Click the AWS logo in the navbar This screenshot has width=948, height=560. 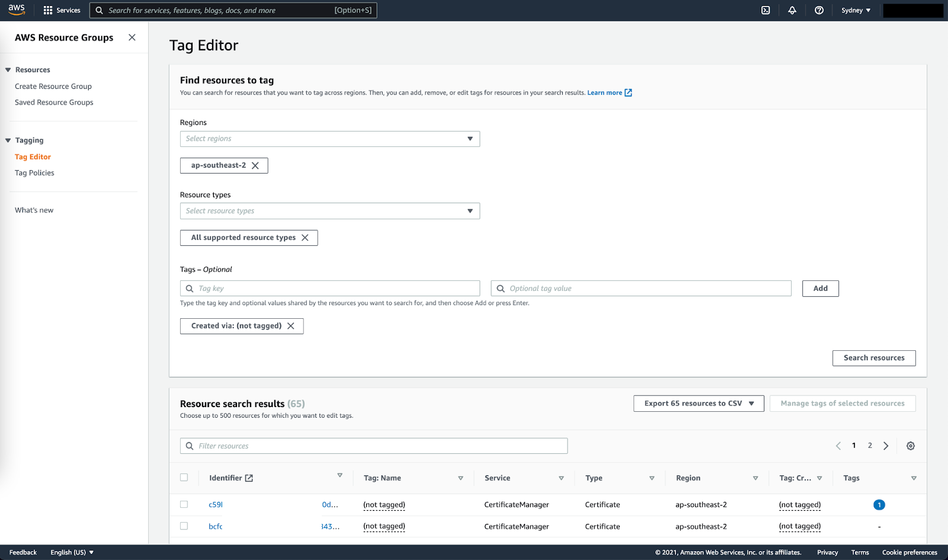[17, 9]
